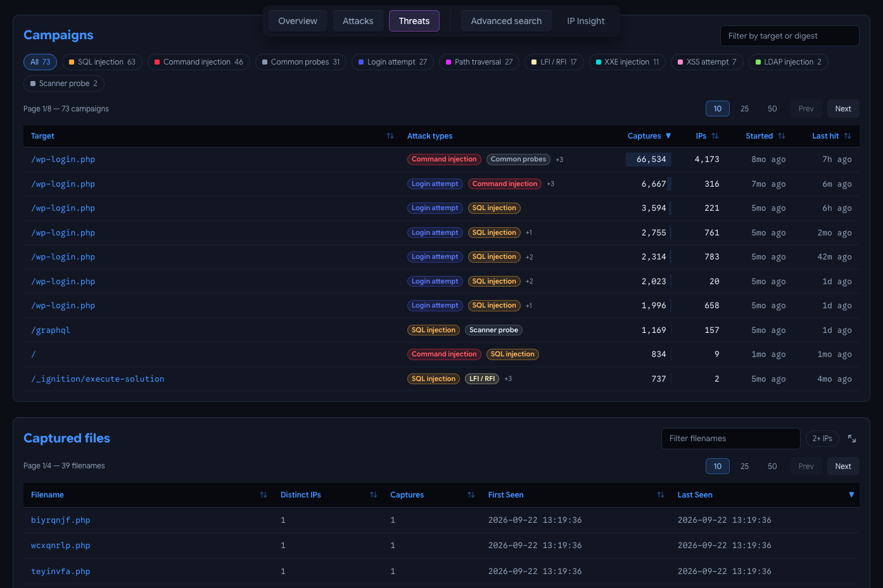The height and width of the screenshot is (588, 883).
Task: Filter campaigns by XXE injection chip
Action: (x=627, y=62)
